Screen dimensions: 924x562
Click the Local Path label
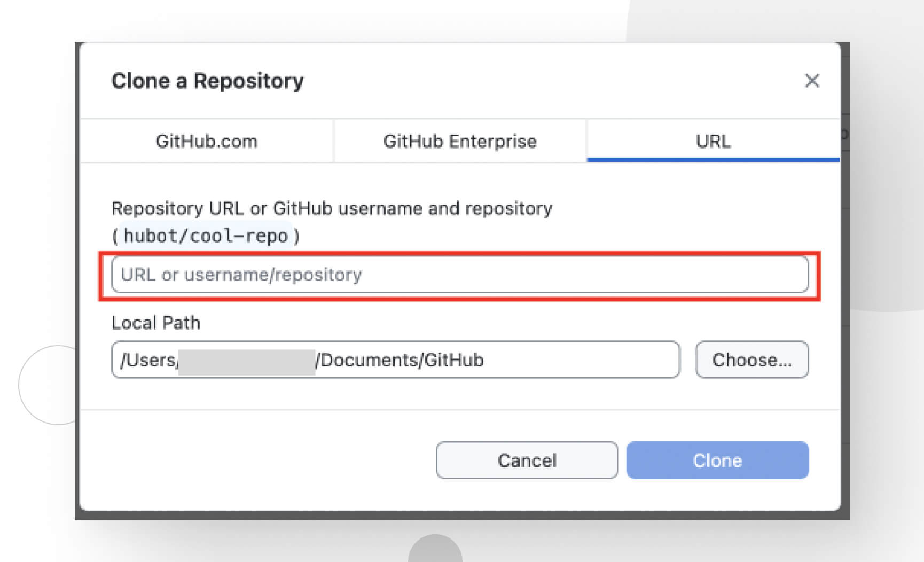pyautogui.click(x=156, y=323)
